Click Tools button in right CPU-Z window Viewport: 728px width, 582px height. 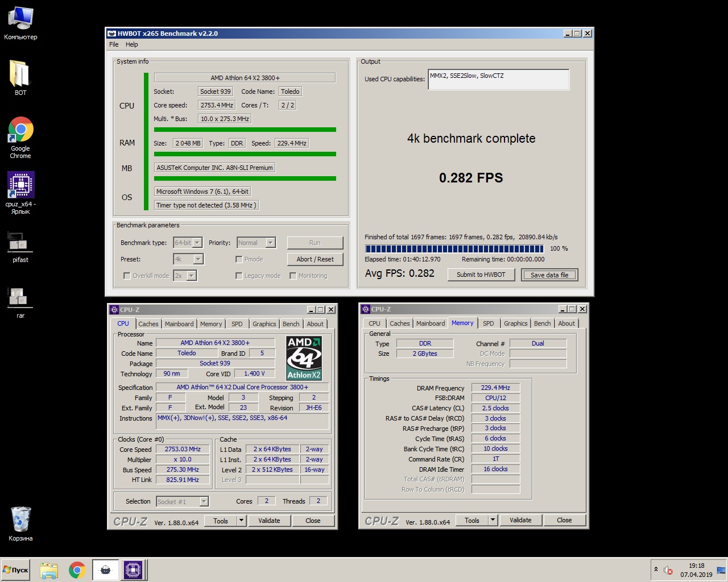pos(472,520)
